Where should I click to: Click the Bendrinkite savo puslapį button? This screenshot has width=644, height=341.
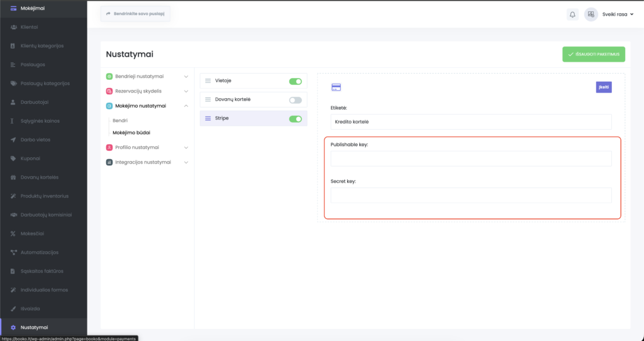coord(135,14)
